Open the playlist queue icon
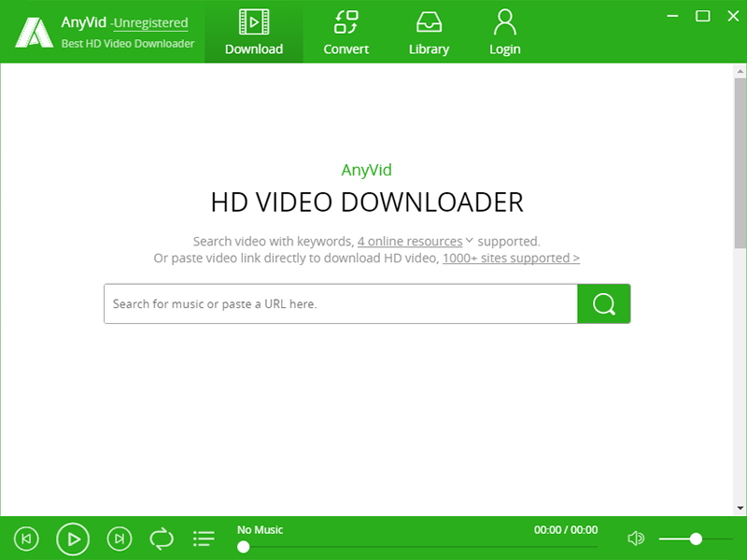This screenshot has width=747, height=560. coord(204,539)
